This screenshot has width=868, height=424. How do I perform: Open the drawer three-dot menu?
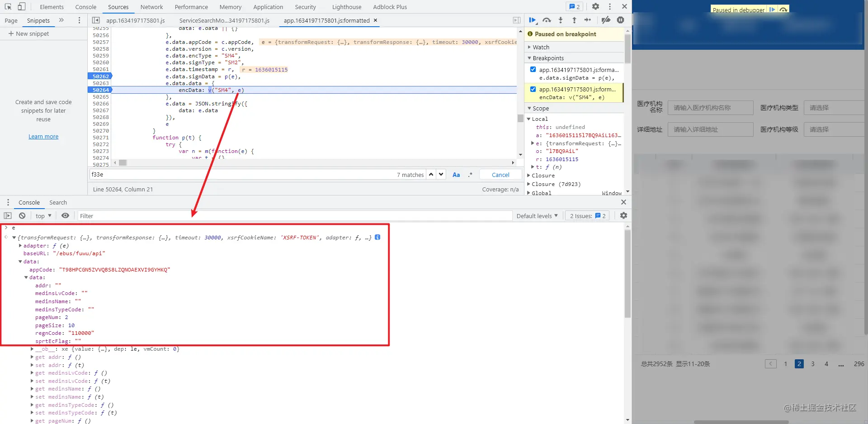[x=8, y=202]
